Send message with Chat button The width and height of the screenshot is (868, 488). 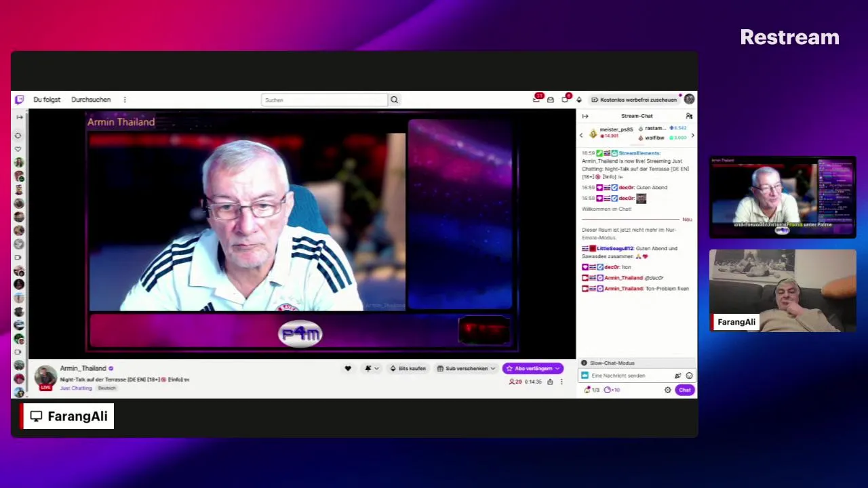(x=684, y=390)
